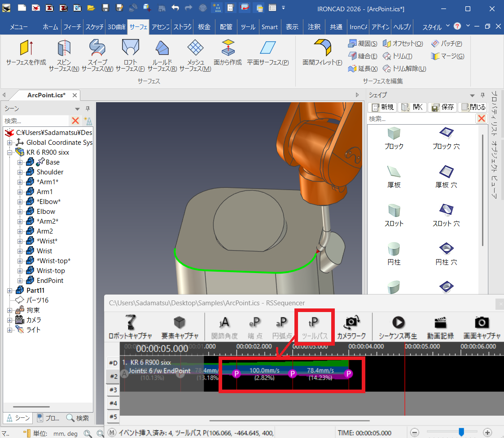Click the カメラワーク sequencer tool

pyautogui.click(x=351, y=327)
